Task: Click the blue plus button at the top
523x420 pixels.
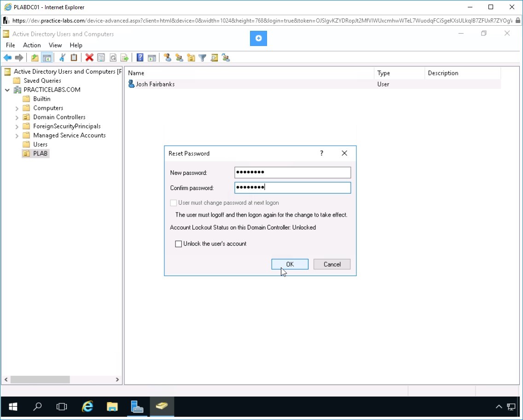Action: coord(258,38)
